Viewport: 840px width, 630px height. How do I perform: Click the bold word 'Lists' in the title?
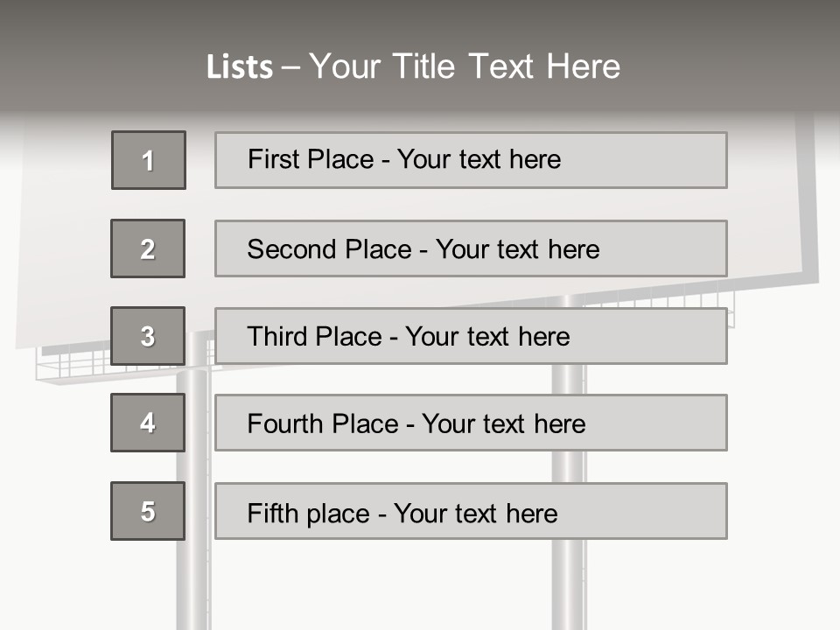click(x=239, y=67)
